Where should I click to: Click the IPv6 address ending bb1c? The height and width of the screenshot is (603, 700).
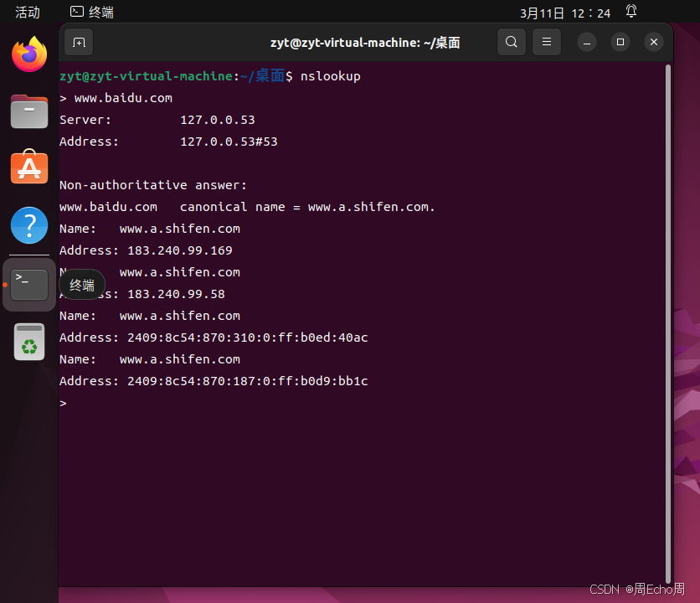point(248,381)
